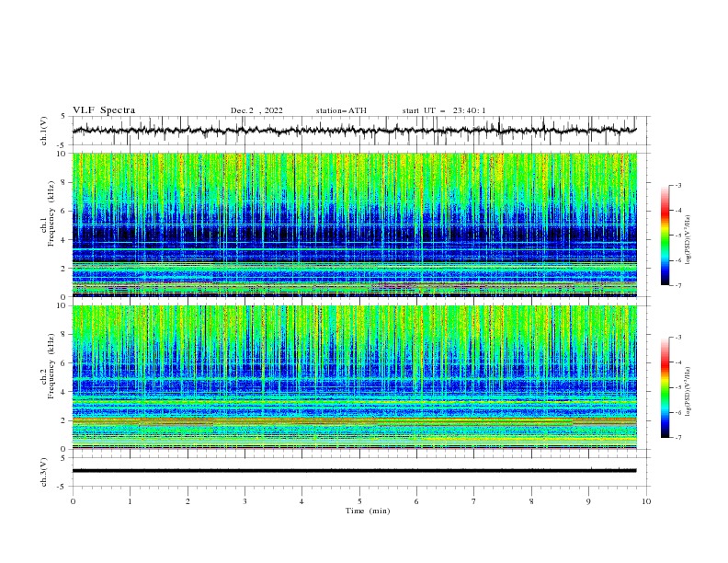Click the "ch.3(V)" waveform axis label
This screenshot has height=563, width=728.
(44, 472)
